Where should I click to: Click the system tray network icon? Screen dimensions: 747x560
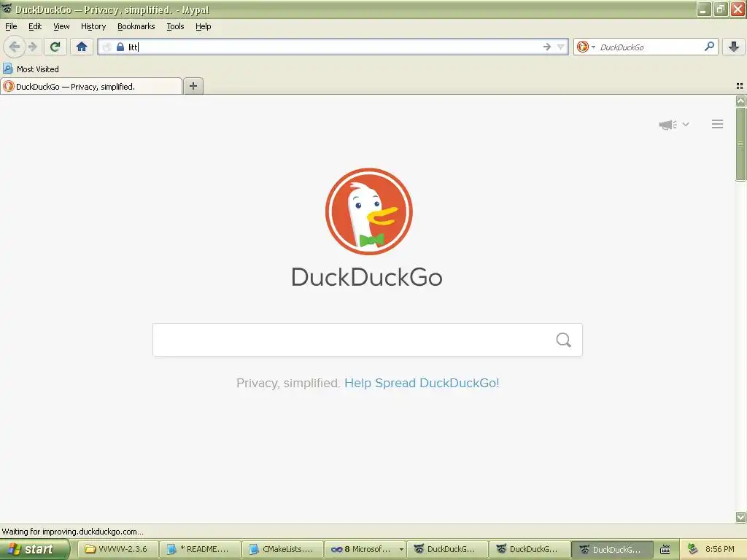pyautogui.click(x=692, y=549)
